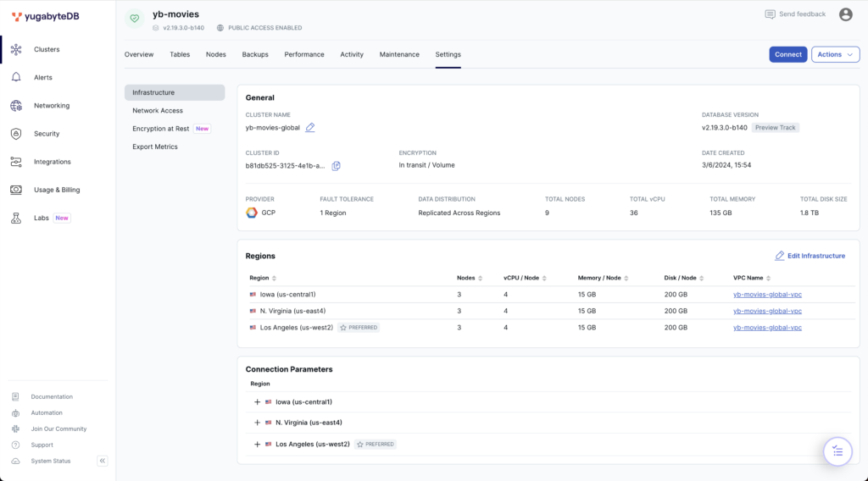The image size is (868, 481).
Task: Click PREFERRED badge in Connection Parameters
Action: point(376,444)
